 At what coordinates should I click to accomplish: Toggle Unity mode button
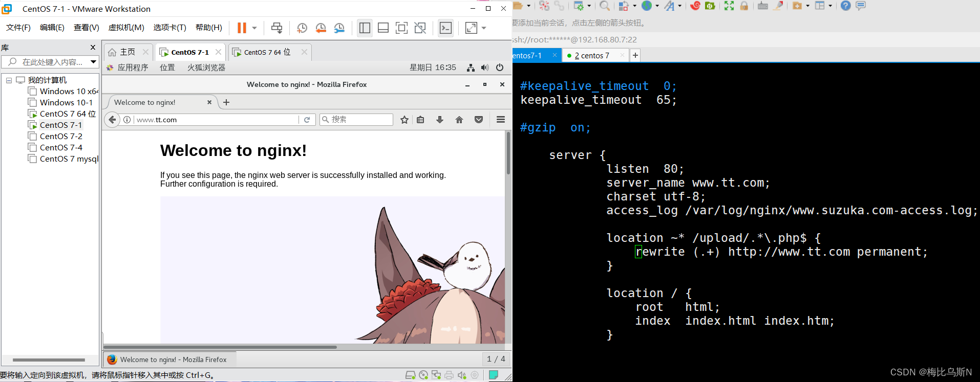point(420,28)
